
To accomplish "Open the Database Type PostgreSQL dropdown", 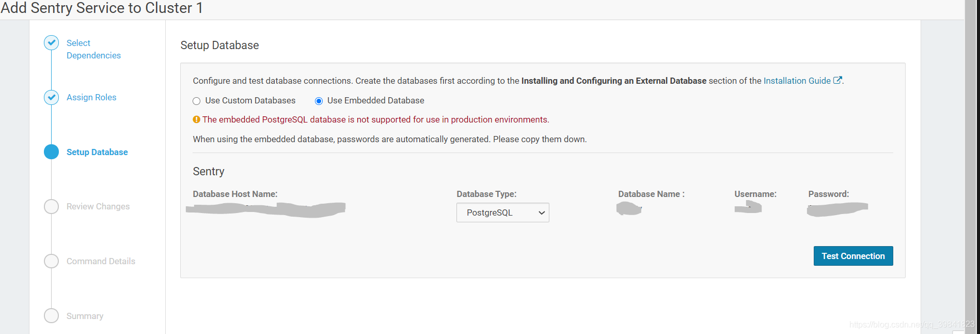I will (502, 212).
